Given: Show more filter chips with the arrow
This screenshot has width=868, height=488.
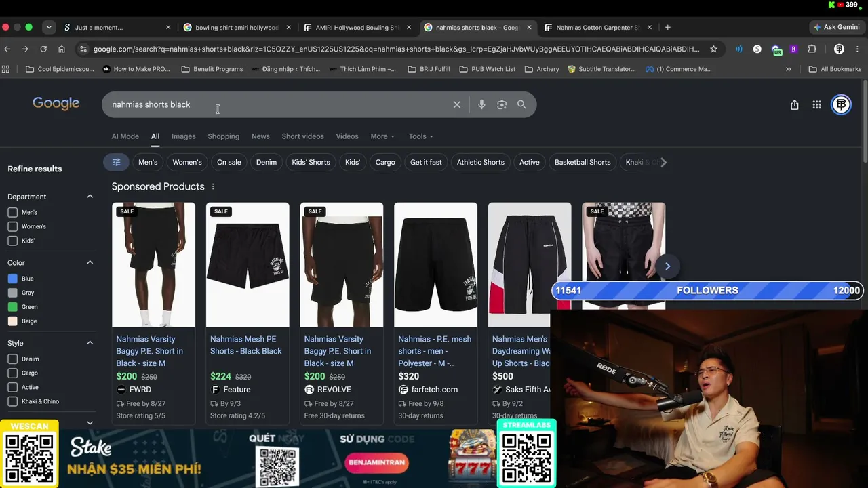Looking at the screenshot, I should pos(663,162).
